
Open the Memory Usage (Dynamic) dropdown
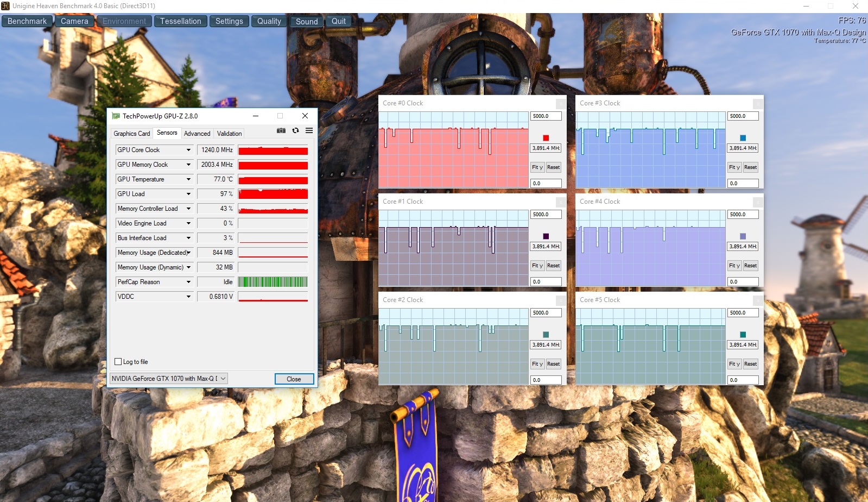click(x=188, y=267)
